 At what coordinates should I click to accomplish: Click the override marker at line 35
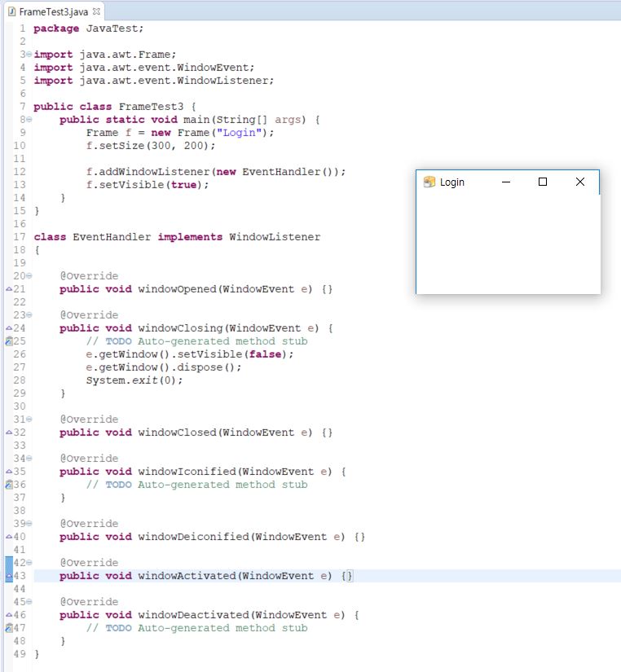(x=9, y=472)
